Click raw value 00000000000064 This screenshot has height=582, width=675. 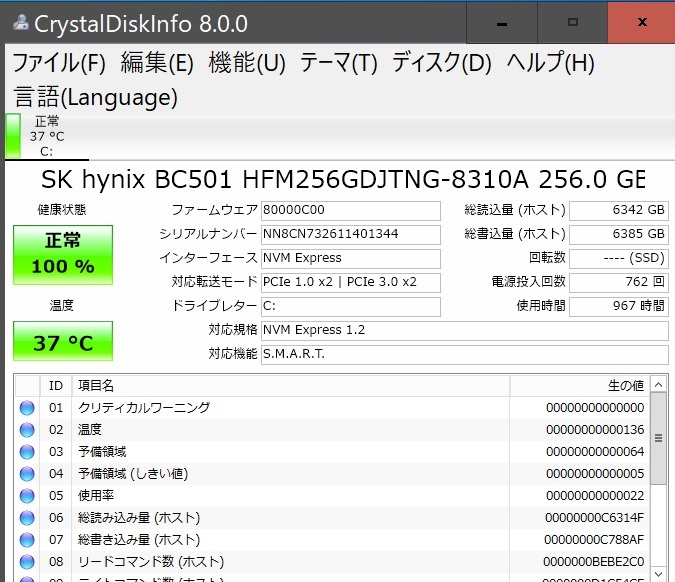point(595,452)
